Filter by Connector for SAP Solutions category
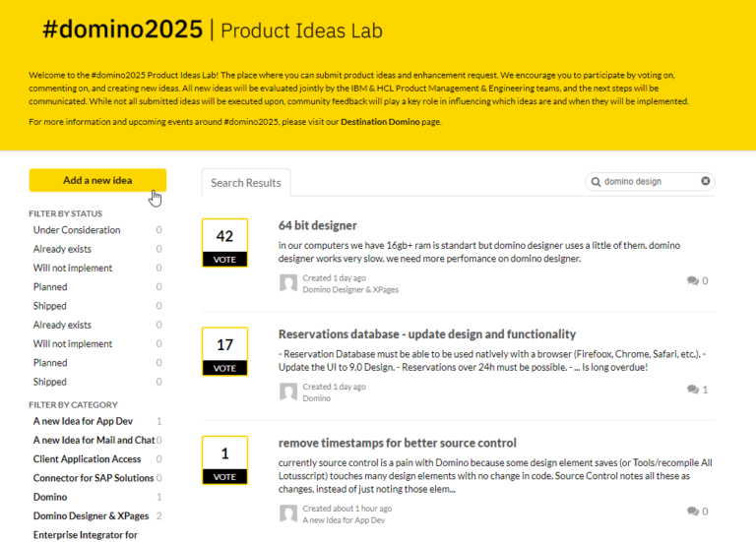The height and width of the screenshot is (542, 756). 94,478
